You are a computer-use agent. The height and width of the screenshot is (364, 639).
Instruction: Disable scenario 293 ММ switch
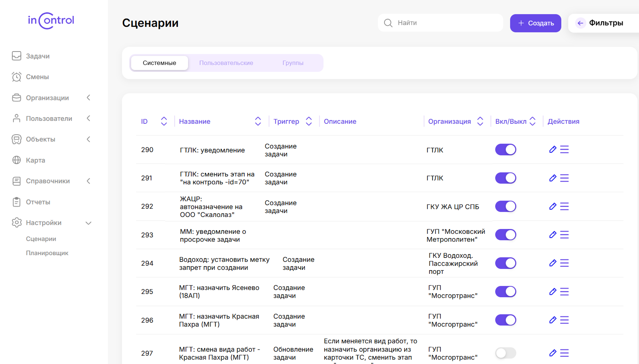point(506,235)
